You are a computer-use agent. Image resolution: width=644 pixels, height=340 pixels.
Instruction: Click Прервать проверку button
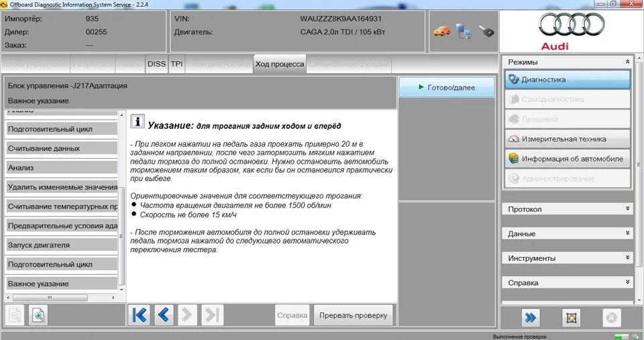pos(354,315)
